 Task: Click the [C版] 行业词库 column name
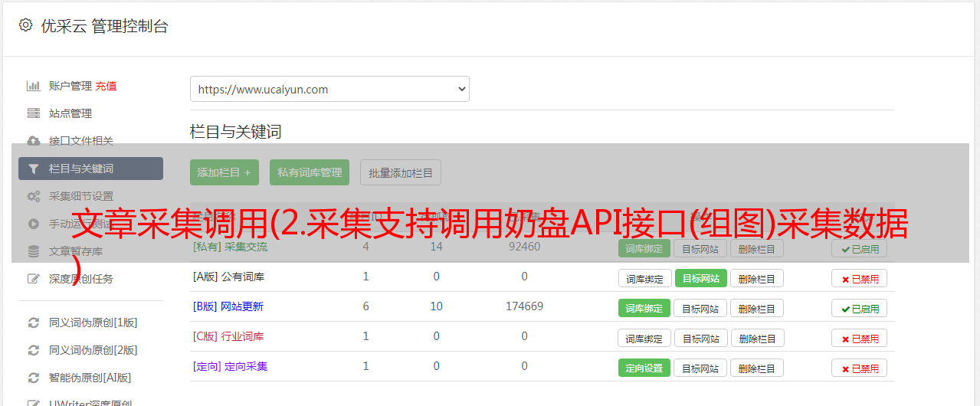pos(228,336)
